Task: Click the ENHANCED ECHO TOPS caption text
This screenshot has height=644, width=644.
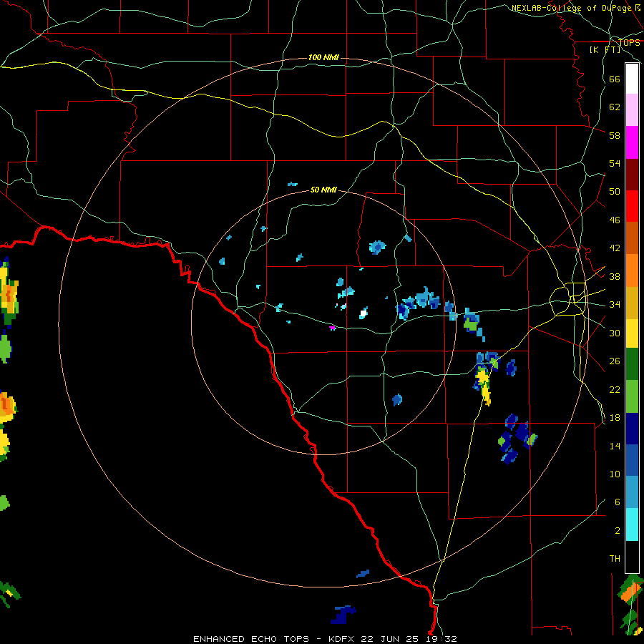Action: click(251, 639)
